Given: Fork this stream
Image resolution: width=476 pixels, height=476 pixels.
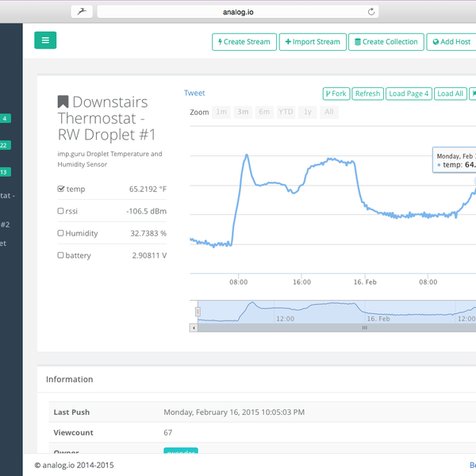Looking at the screenshot, I should (x=336, y=94).
